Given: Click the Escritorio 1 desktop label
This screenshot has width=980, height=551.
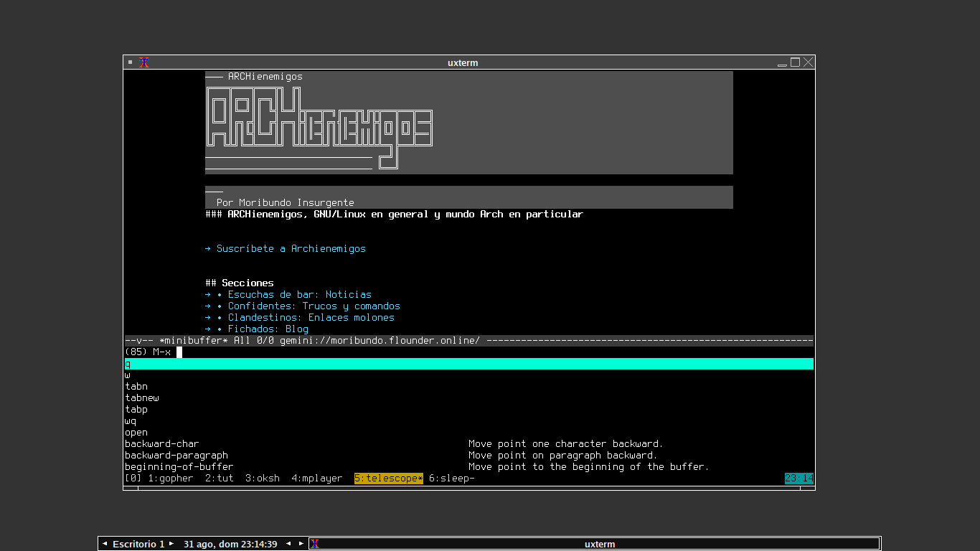Looking at the screenshot, I should [138, 544].
